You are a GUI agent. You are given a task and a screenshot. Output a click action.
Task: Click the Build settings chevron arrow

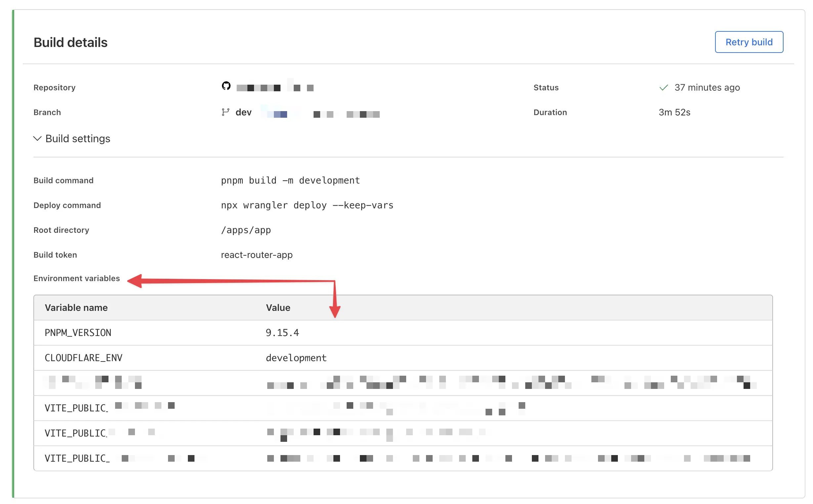37,139
